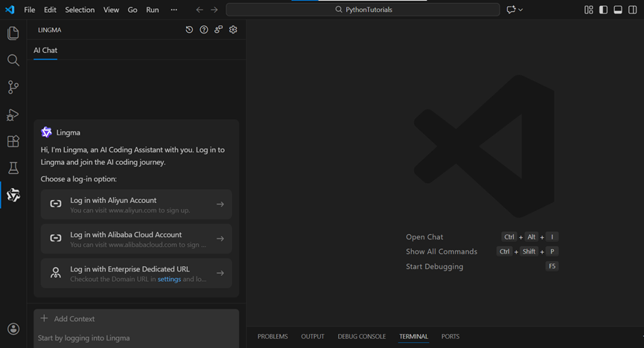This screenshot has height=348, width=644.
Task: Go forward with the right arrow
Action: pos(214,10)
